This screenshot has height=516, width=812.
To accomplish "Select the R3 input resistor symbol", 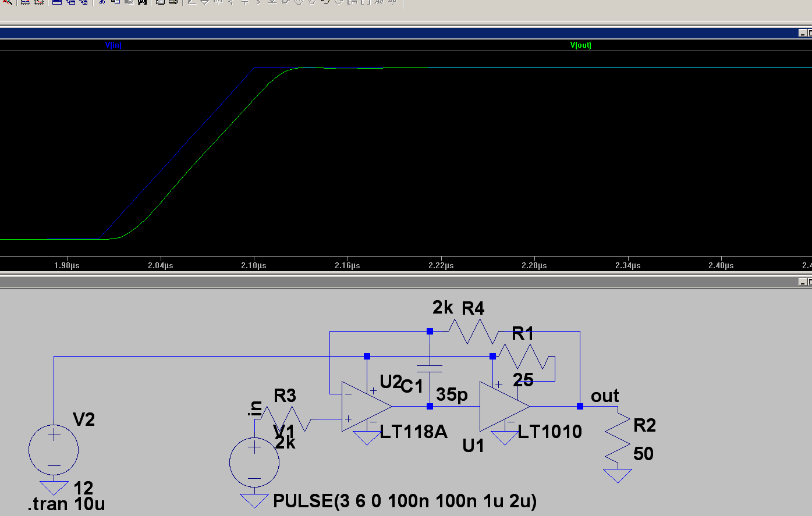I will (x=286, y=418).
